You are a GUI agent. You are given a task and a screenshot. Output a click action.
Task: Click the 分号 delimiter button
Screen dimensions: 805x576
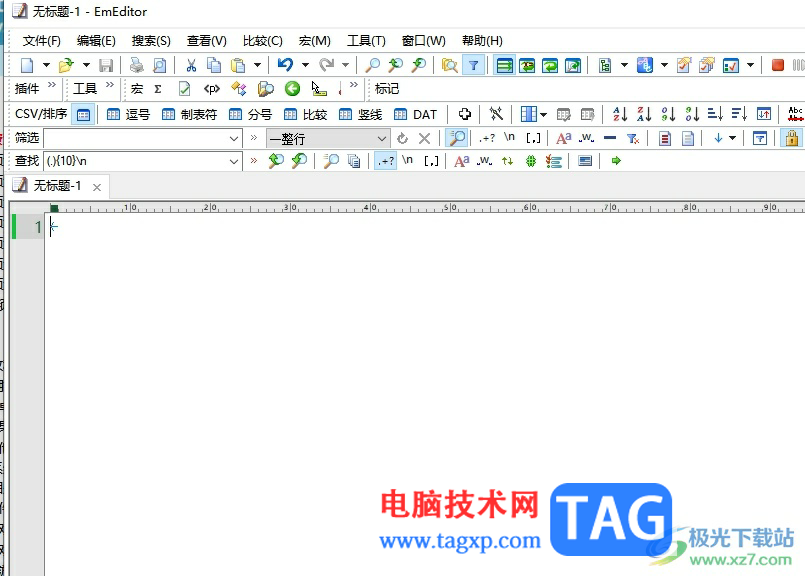coord(250,114)
